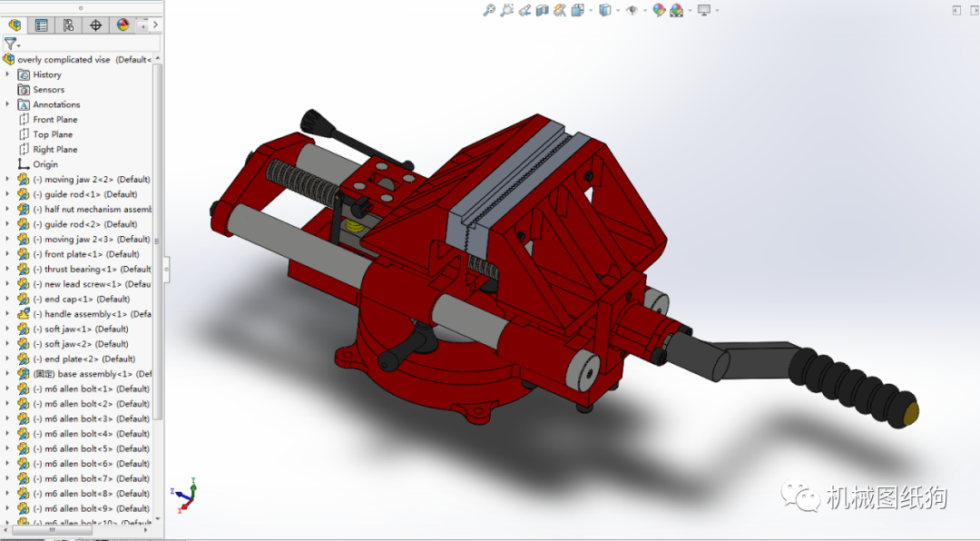Collapse the FeatureManager panel with the arrow button
980x541 pixels.
pos(156,25)
